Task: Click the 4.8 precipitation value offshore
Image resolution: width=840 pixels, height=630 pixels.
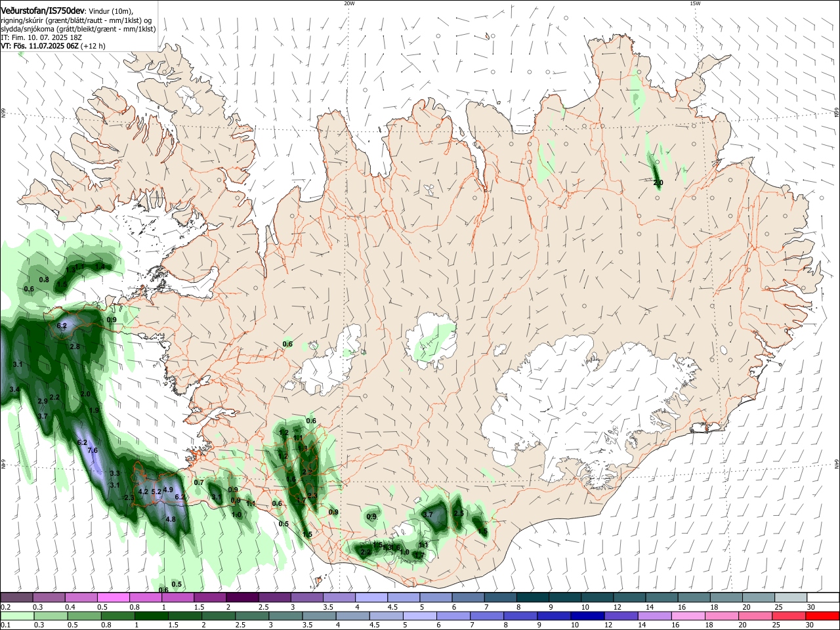Action: (171, 519)
